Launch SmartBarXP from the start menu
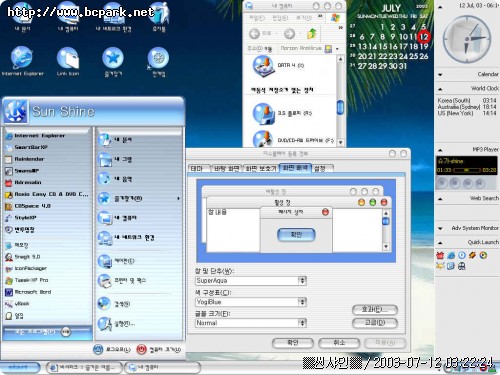This screenshot has width=500, height=375. point(27,147)
